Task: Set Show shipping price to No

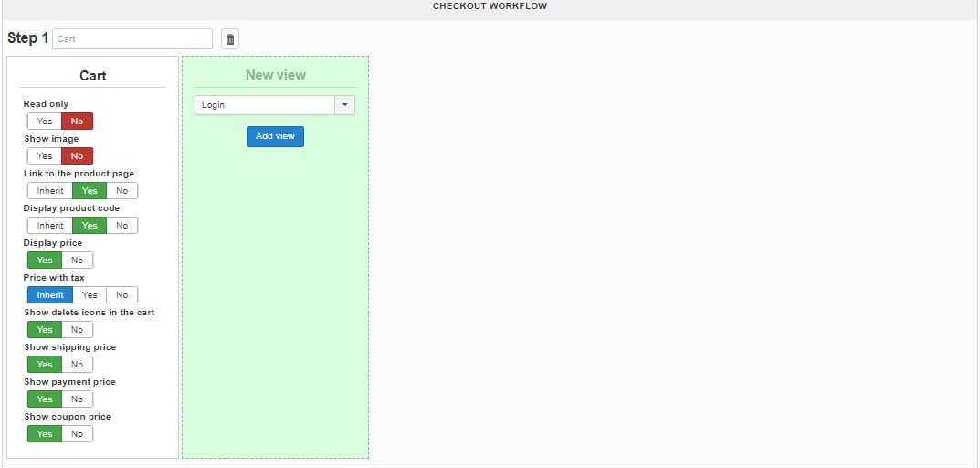Action: coord(77,364)
